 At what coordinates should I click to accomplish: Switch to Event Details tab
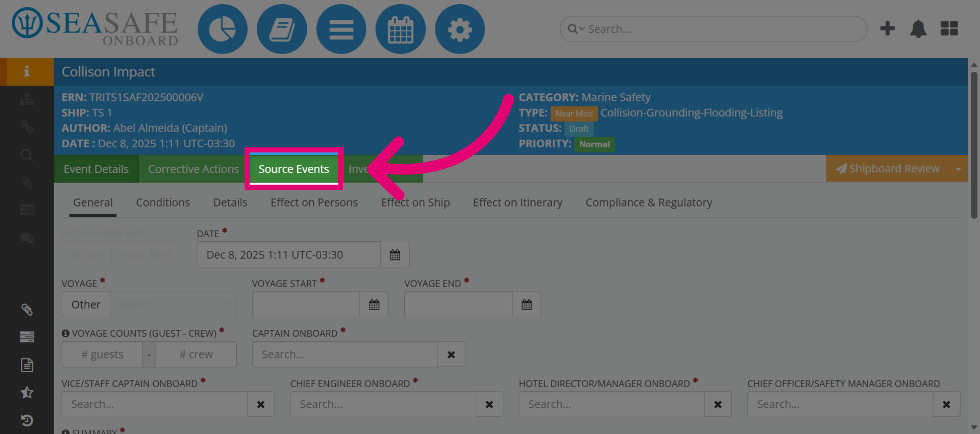[96, 169]
